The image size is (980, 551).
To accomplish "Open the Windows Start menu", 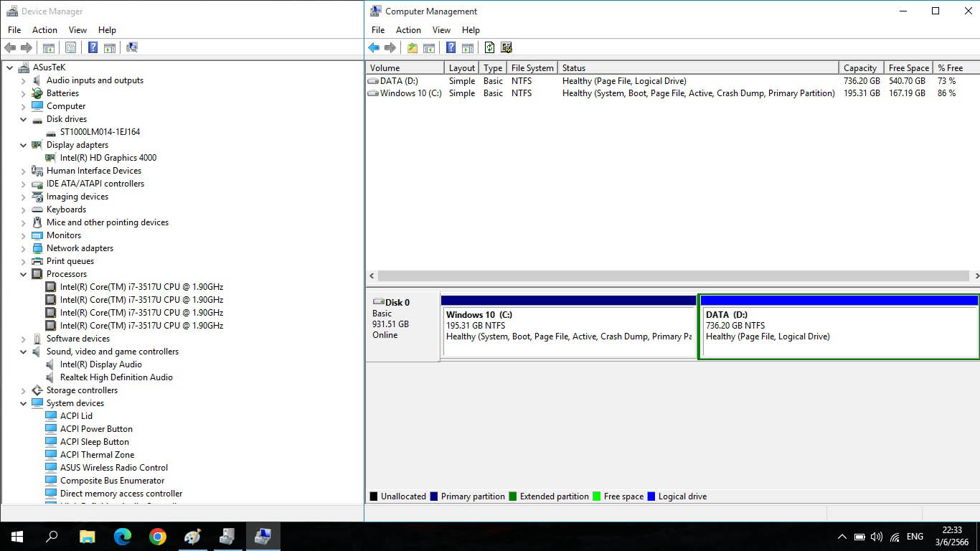I will pyautogui.click(x=17, y=537).
